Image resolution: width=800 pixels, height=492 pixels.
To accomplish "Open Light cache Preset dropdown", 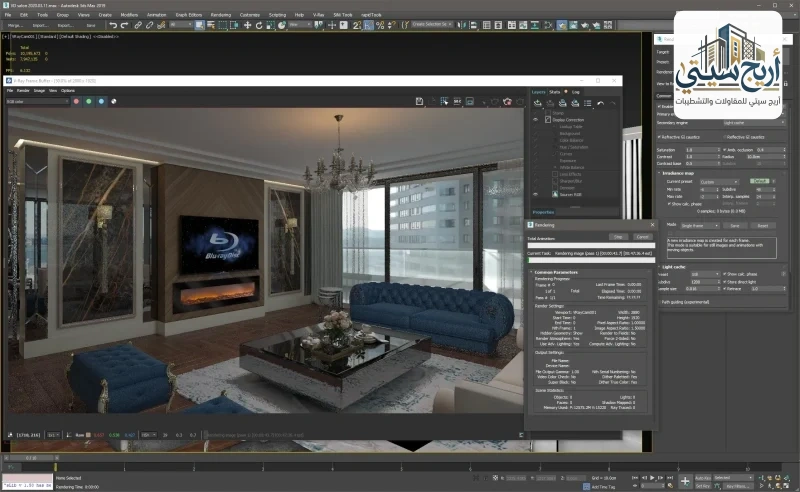I will pyautogui.click(x=705, y=275).
